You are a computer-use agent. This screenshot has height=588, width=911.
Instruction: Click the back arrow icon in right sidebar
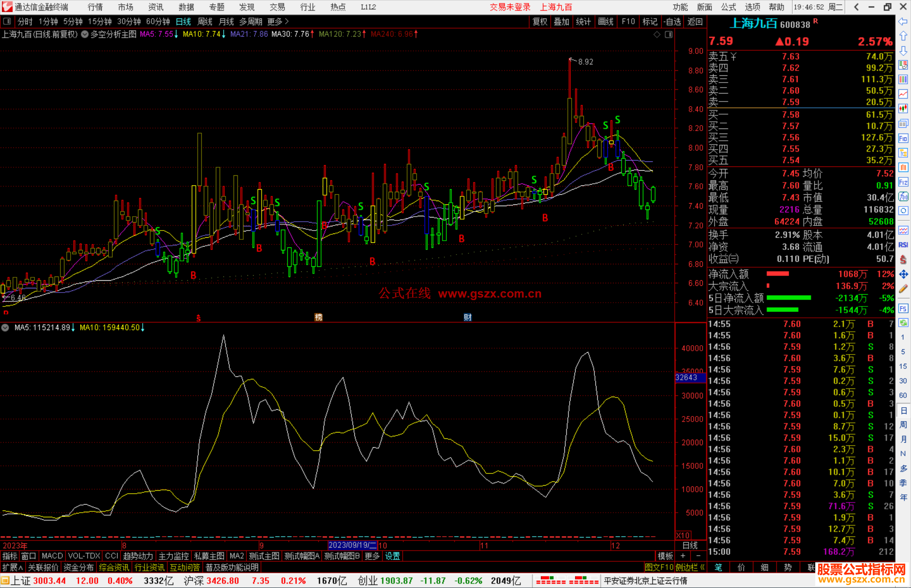pyautogui.click(x=903, y=22)
